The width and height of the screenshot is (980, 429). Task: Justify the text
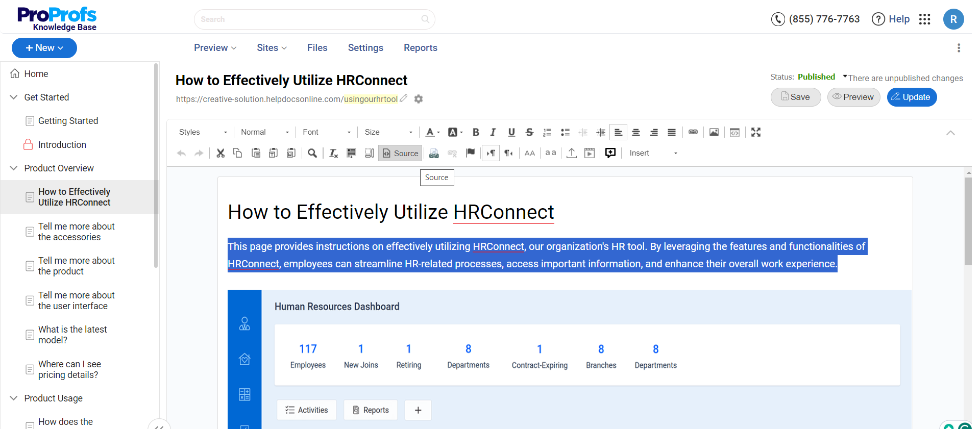point(672,132)
